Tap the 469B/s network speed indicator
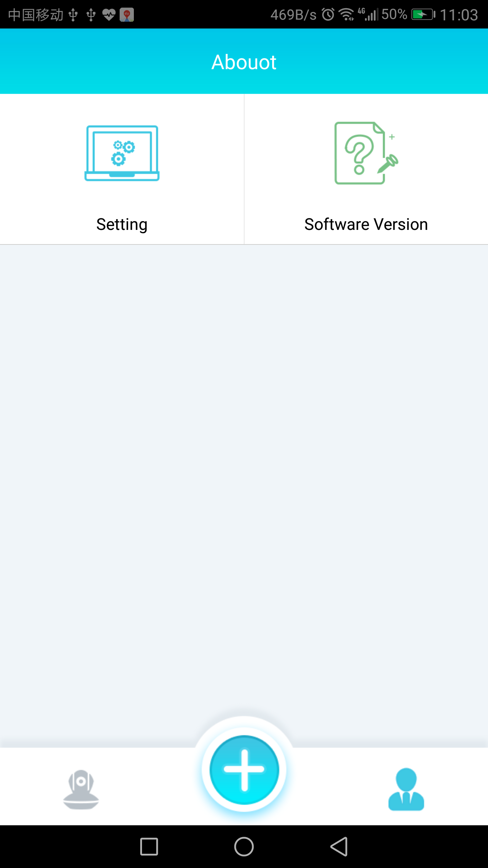Viewport: 488px width, 868px height. (x=293, y=15)
